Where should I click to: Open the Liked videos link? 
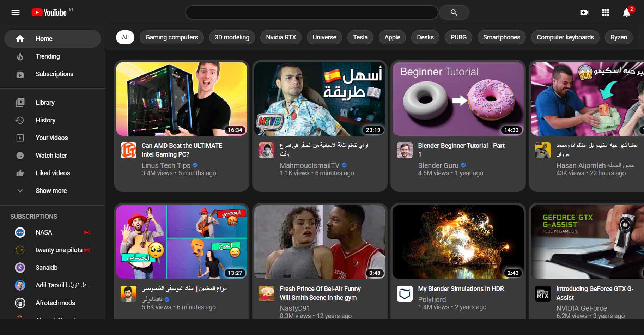53,173
